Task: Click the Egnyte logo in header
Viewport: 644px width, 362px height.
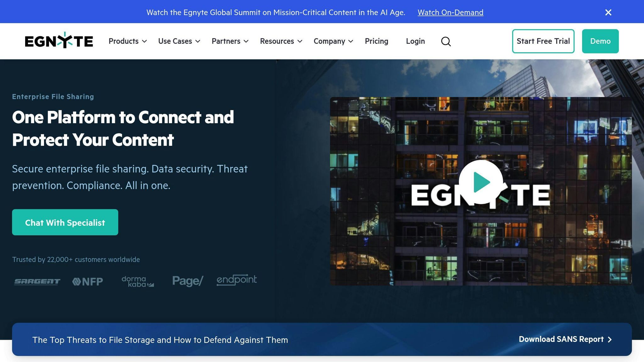Action: coord(59,41)
